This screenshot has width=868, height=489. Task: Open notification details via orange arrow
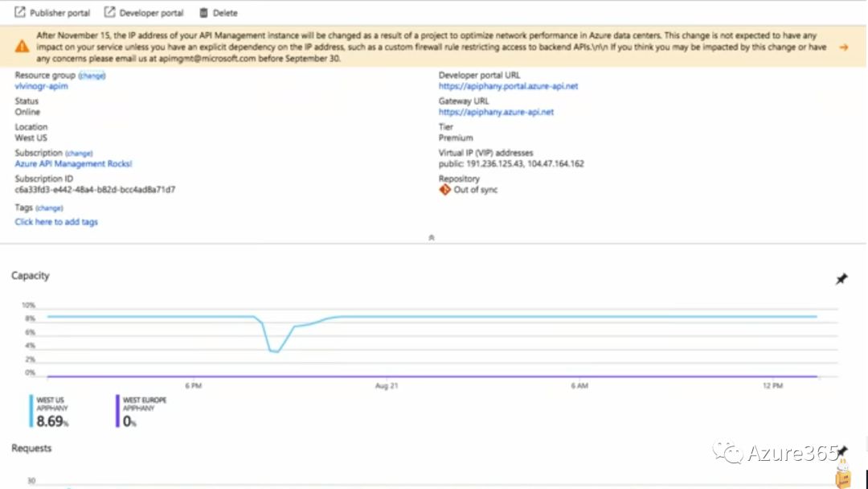tap(843, 47)
